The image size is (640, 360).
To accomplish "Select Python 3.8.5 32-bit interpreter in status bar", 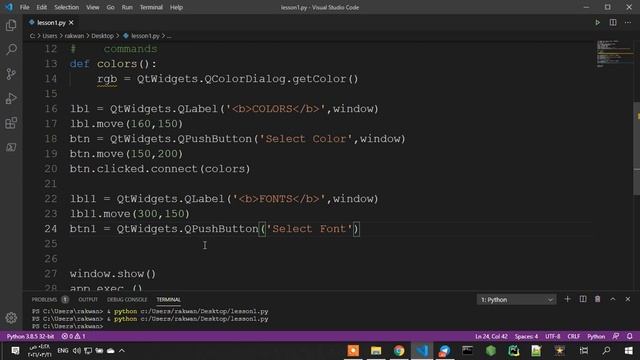I will click(30, 336).
